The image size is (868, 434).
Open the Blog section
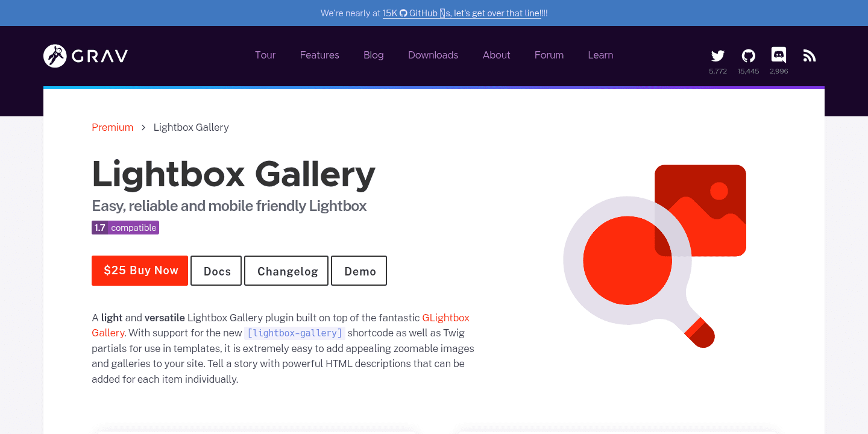click(x=374, y=55)
